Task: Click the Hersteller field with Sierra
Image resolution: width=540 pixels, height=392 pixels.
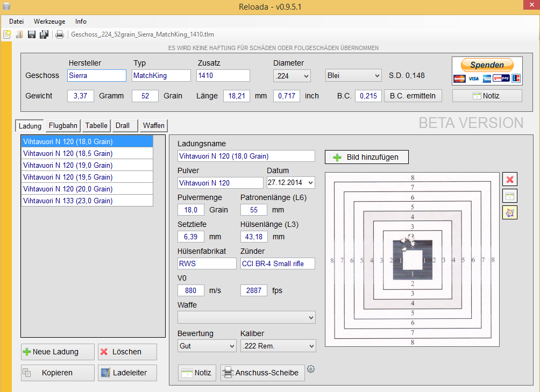Action: (x=97, y=75)
